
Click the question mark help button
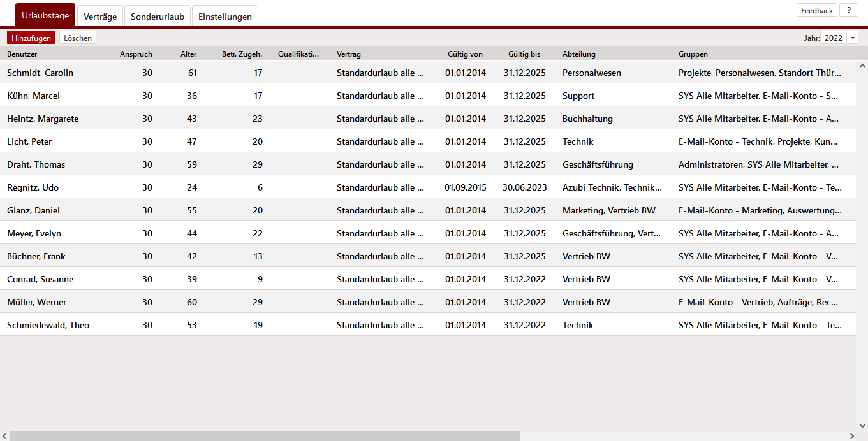[x=848, y=11]
